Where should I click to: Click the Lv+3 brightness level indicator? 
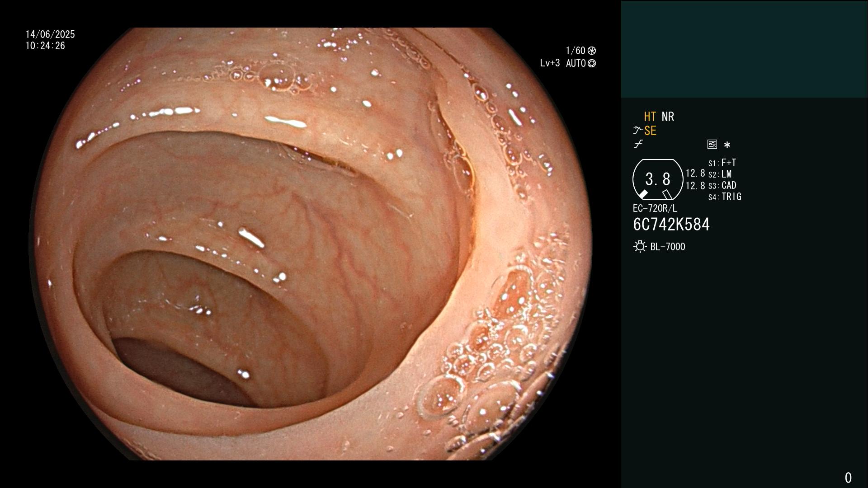[550, 63]
